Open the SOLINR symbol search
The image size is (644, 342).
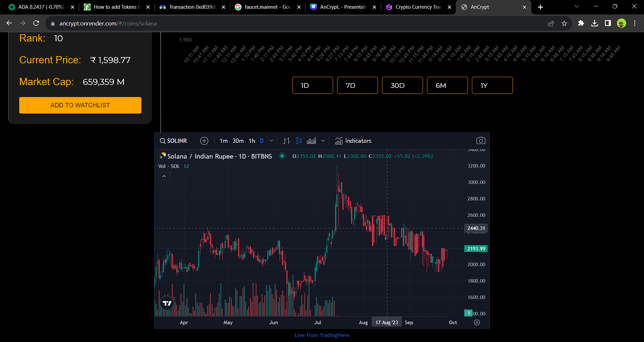click(x=173, y=141)
